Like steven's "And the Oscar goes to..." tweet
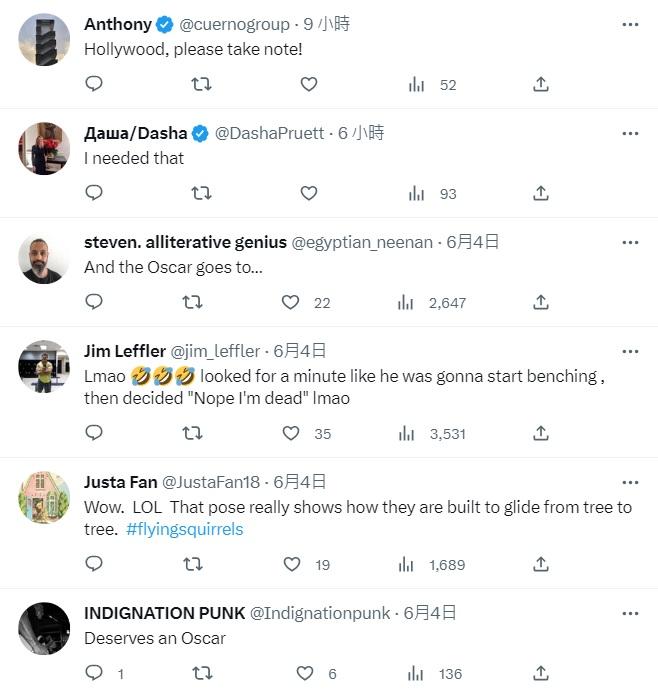This screenshot has height=690, width=658. (x=291, y=302)
